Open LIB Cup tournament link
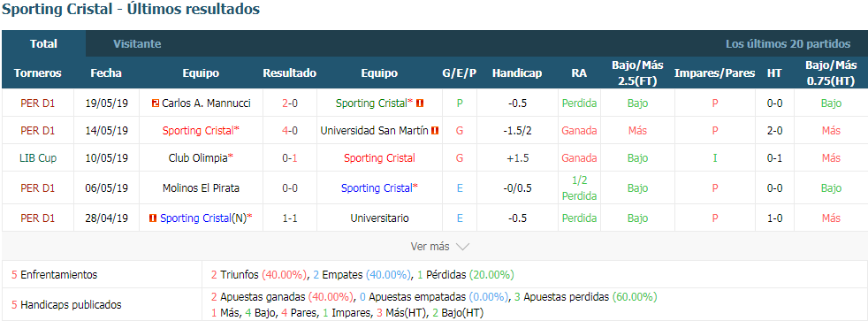This screenshot has height=321, width=868. 38,157
